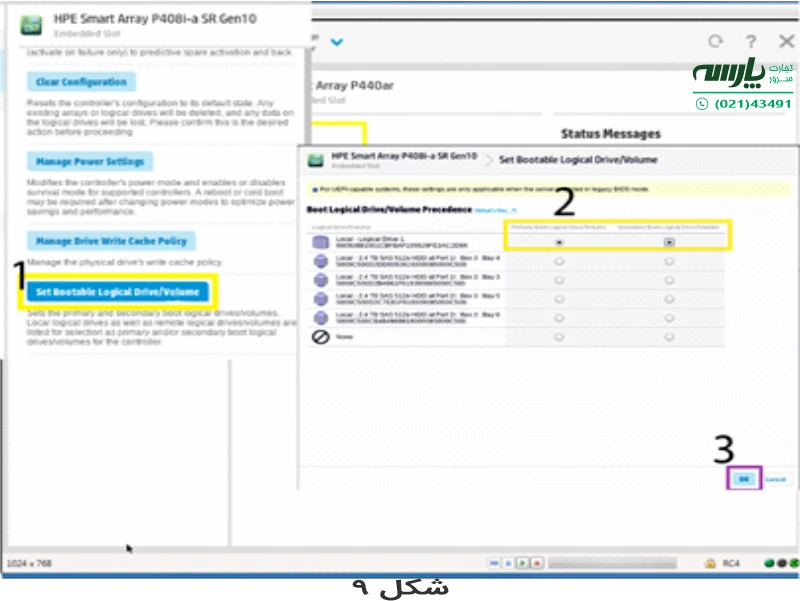Click the red record button in the status bar

pos(537,563)
